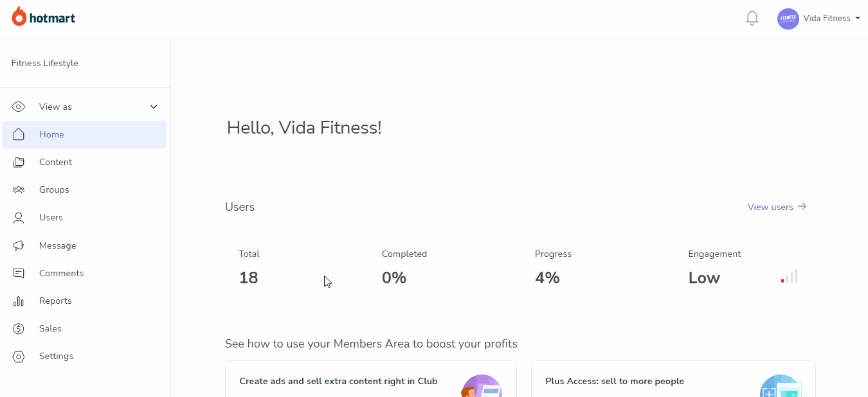
Task: Open the Create ads and sell extra content card
Action: point(371,379)
